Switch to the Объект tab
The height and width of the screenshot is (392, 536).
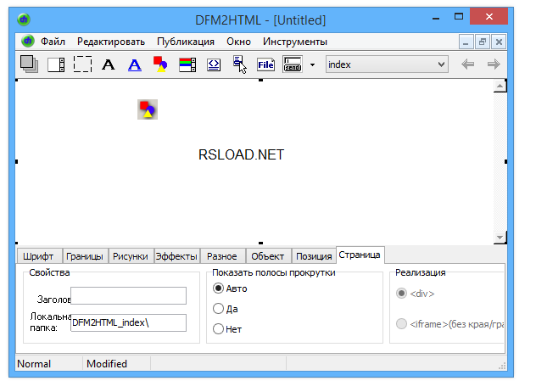coord(268,256)
